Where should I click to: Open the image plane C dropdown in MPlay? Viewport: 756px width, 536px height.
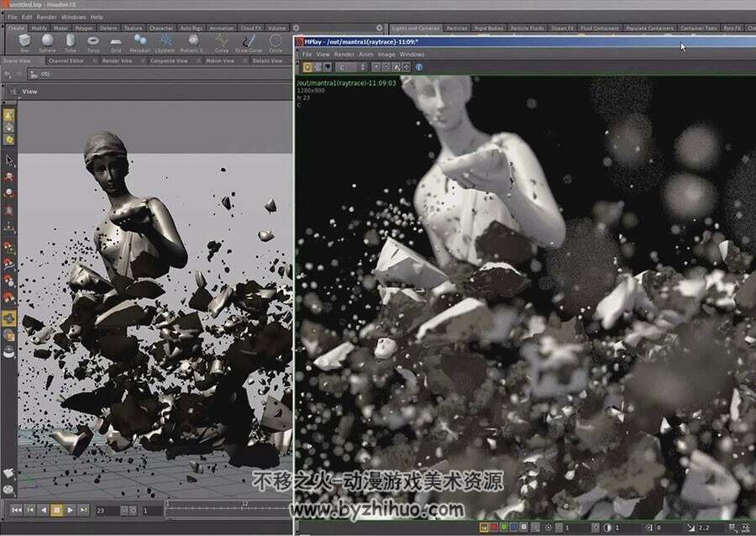point(352,67)
